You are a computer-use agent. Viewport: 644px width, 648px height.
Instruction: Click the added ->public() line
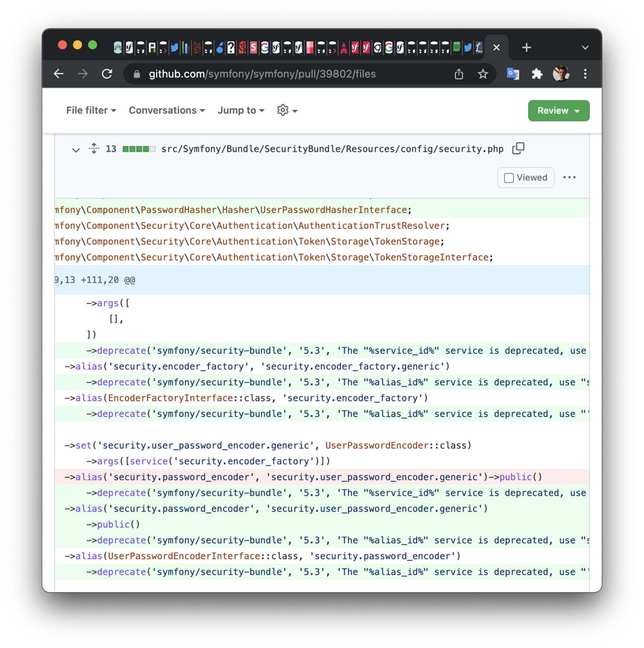322,524
